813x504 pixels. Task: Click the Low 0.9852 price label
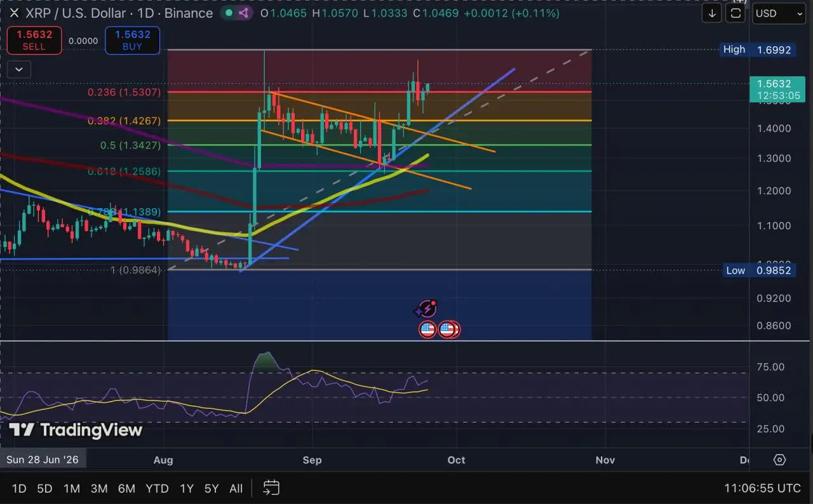click(758, 270)
